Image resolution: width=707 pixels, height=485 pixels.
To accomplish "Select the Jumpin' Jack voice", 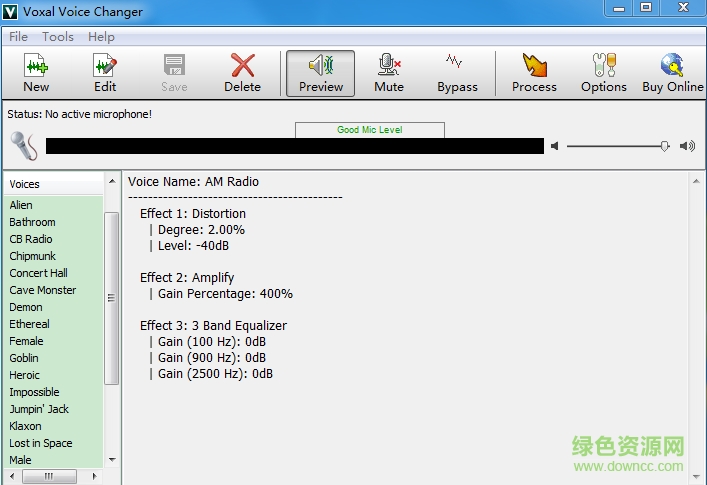I will pos(54,409).
